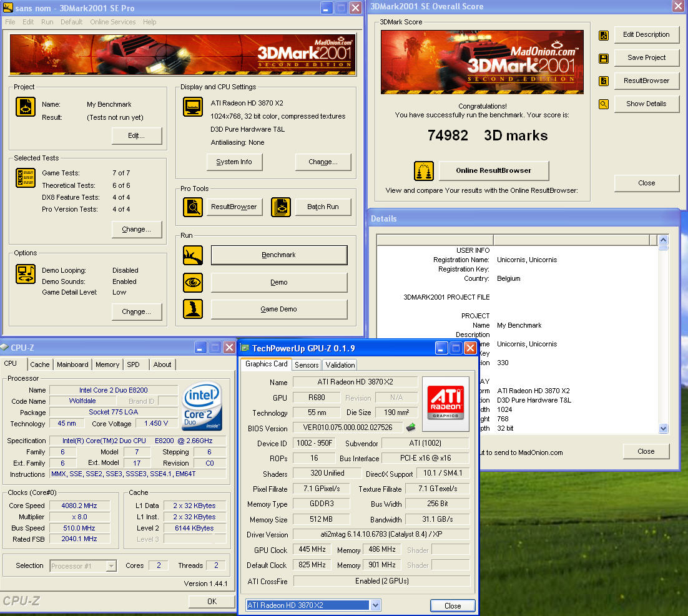The height and width of the screenshot is (616, 688).
Task: Select the Graphics Card tab in GPU-Z
Action: pyautogui.click(x=267, y=364)
